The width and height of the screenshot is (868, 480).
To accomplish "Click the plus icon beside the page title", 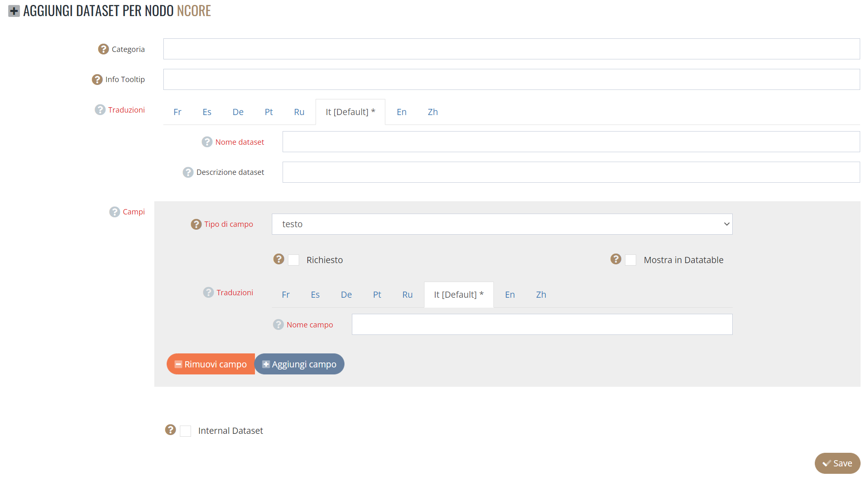I will [14, 11].
